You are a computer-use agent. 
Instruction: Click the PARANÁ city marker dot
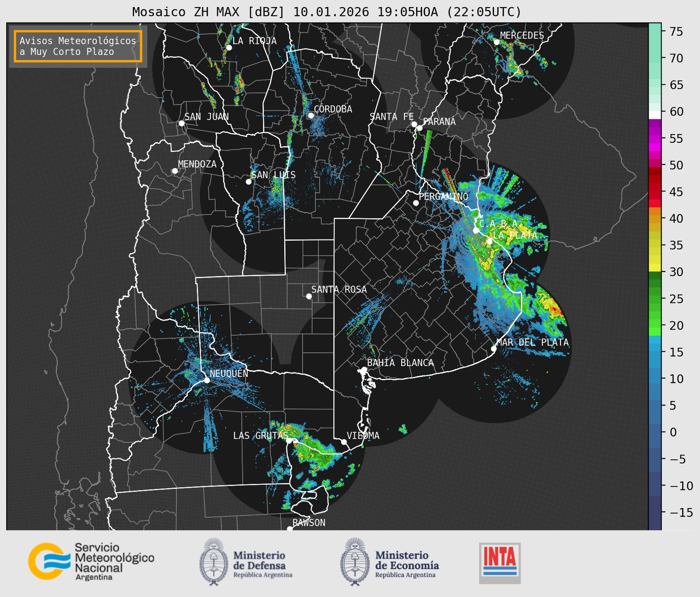(420, 128)
